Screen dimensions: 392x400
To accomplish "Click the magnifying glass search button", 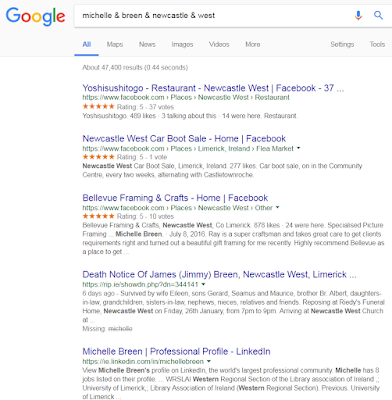I will pos(378,15).
